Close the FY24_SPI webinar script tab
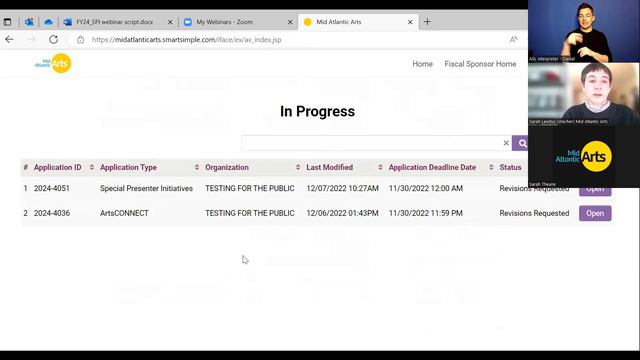640x360 pixels. point(170,22)
